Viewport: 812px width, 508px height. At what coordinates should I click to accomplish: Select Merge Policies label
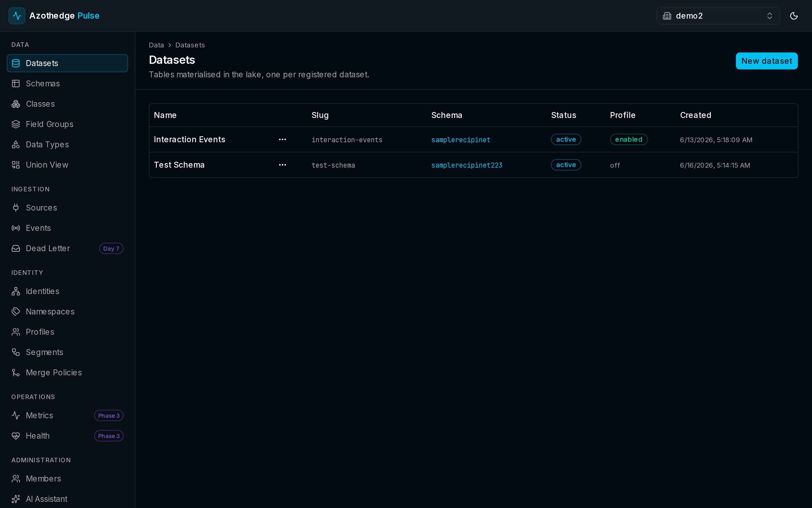click(x=54, y=373)
